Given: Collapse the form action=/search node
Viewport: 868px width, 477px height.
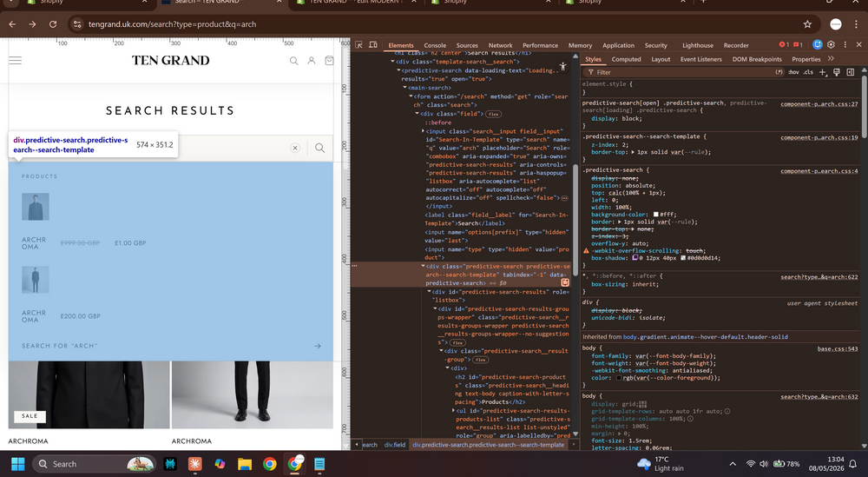Looking at the screenshot, I should click(411, 96).
